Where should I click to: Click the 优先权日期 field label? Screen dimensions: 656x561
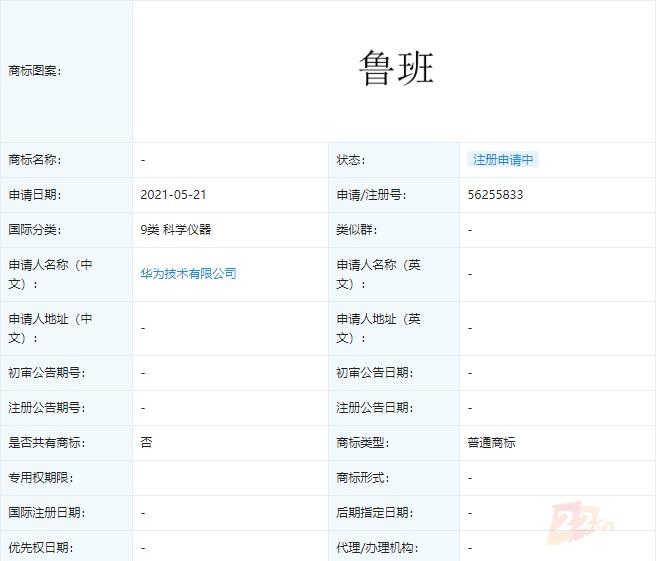click(41, 548)
